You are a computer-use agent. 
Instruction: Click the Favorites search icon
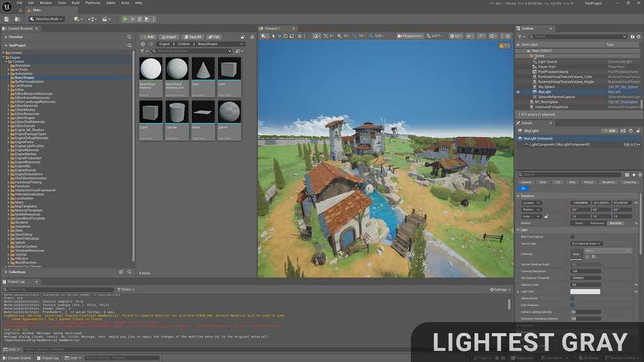pos(129,37)
